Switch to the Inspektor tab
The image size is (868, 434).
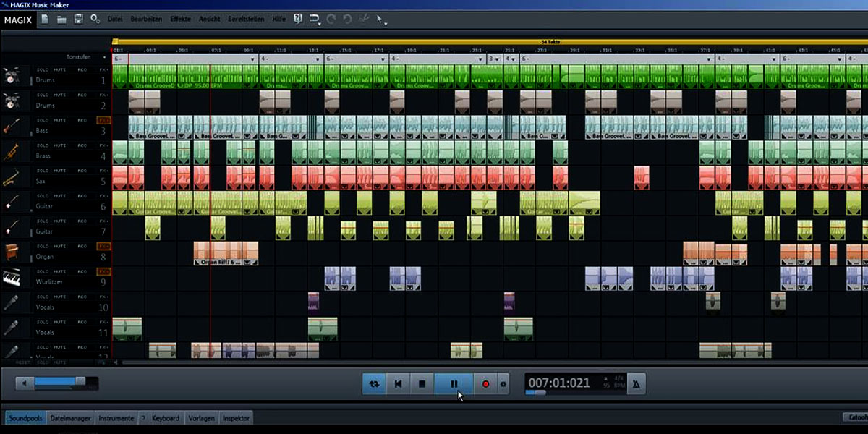pyautogui.click(x=236, y=418)
